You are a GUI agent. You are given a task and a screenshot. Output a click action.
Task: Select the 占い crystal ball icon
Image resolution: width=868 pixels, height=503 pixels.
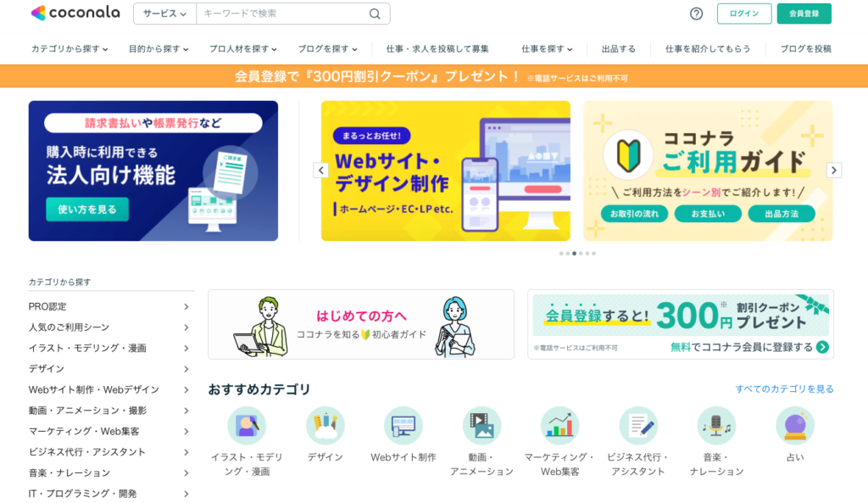(795, 426)
